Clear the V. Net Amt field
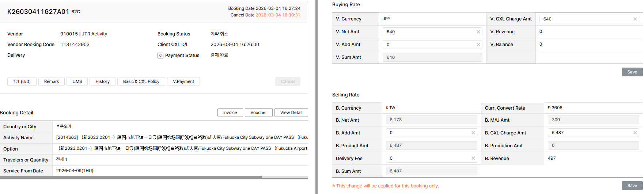This screenshot has height=194, width=644. pyautogui.click(x=478, y=32)
